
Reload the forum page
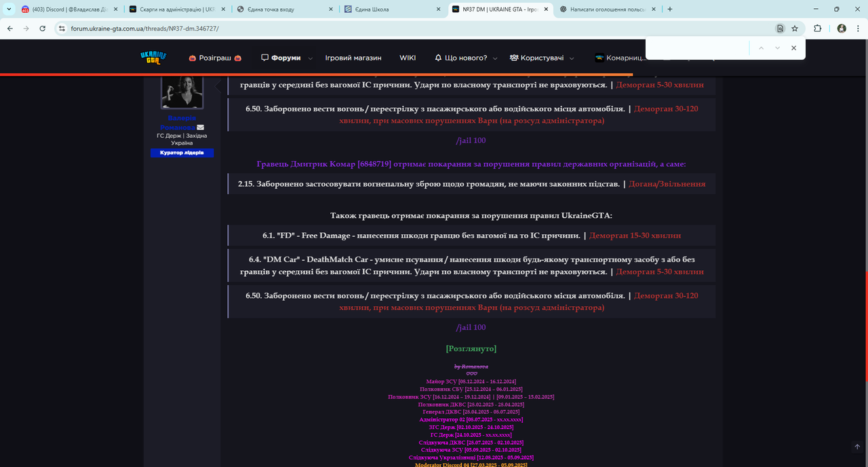(x=43, y=29)
